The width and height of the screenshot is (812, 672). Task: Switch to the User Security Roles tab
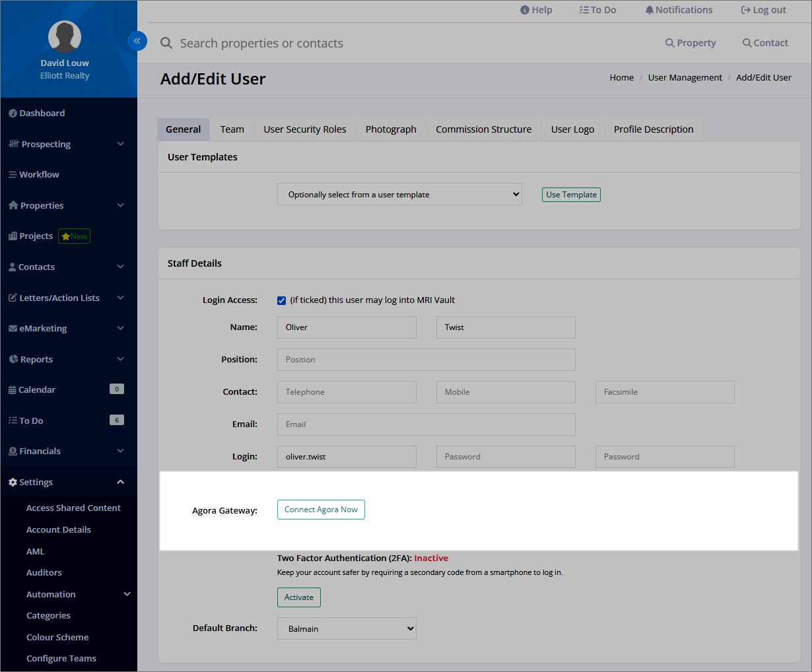pyautogui.click(x=304, y=129)
